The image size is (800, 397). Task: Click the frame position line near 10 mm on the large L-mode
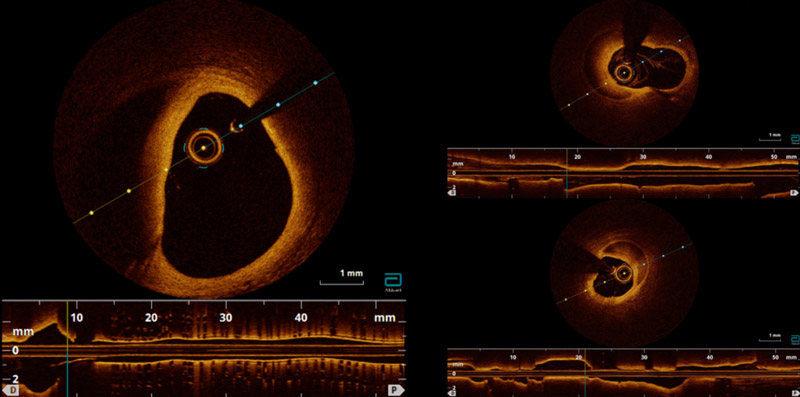pos(67,348)
